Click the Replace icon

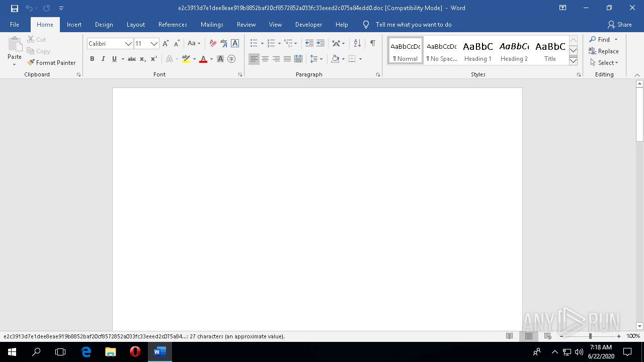click(x=592, y=51)
